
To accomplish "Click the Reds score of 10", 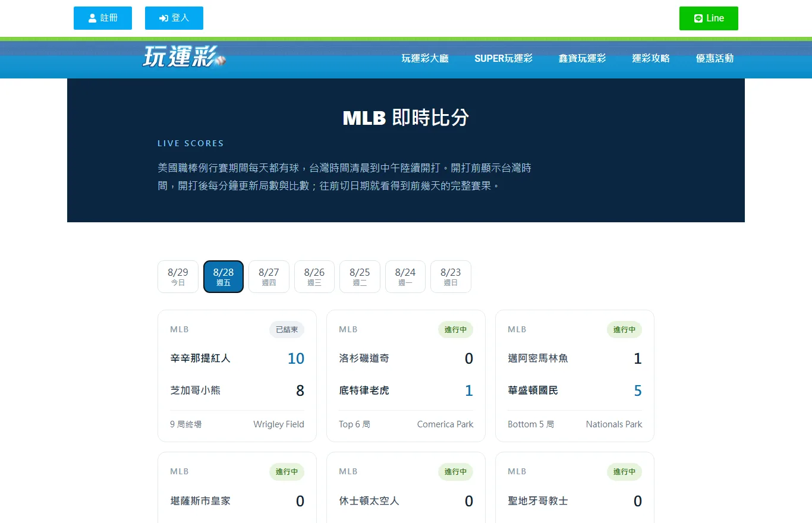I will click(x=296, y=358).
